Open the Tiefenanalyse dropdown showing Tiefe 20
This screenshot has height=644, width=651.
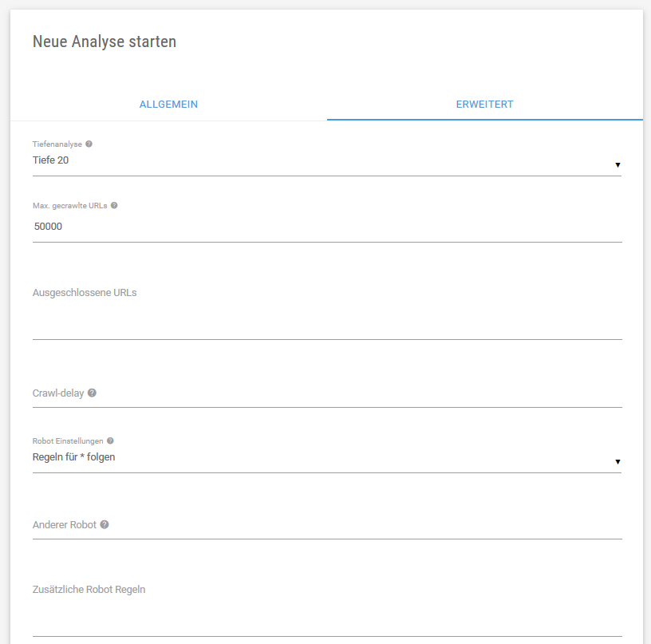click(x=319, y=160)
